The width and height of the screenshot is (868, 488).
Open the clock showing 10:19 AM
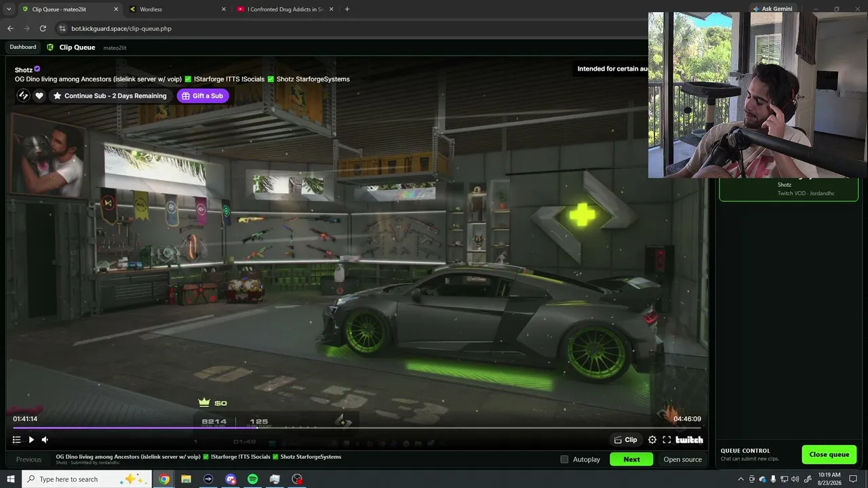[829, 479]
